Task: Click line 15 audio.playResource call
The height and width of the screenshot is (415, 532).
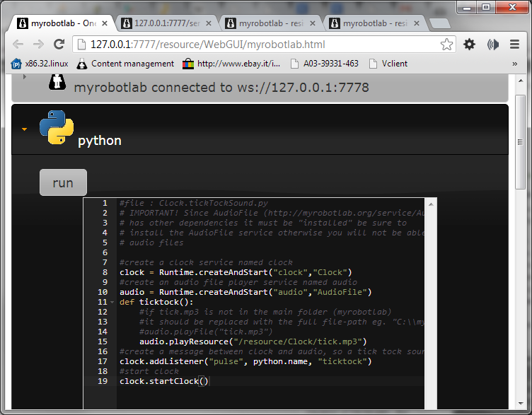Action: [253, 341]
